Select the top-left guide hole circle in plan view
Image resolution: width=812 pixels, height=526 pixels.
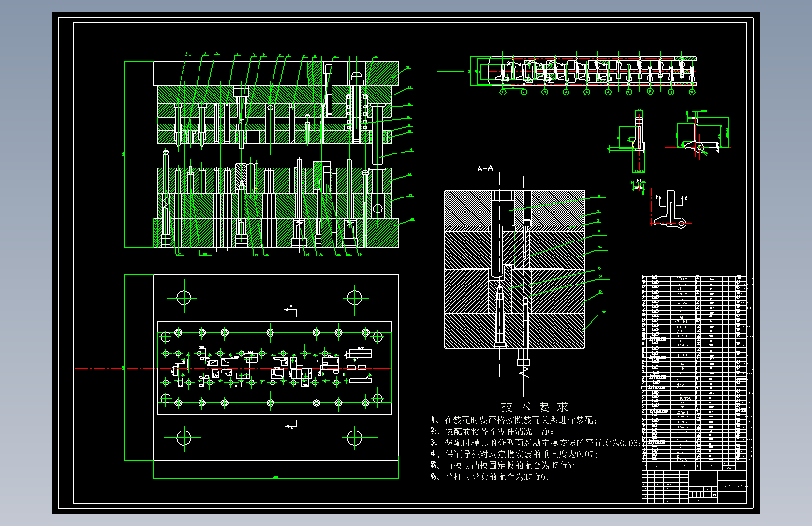(184, 298)
